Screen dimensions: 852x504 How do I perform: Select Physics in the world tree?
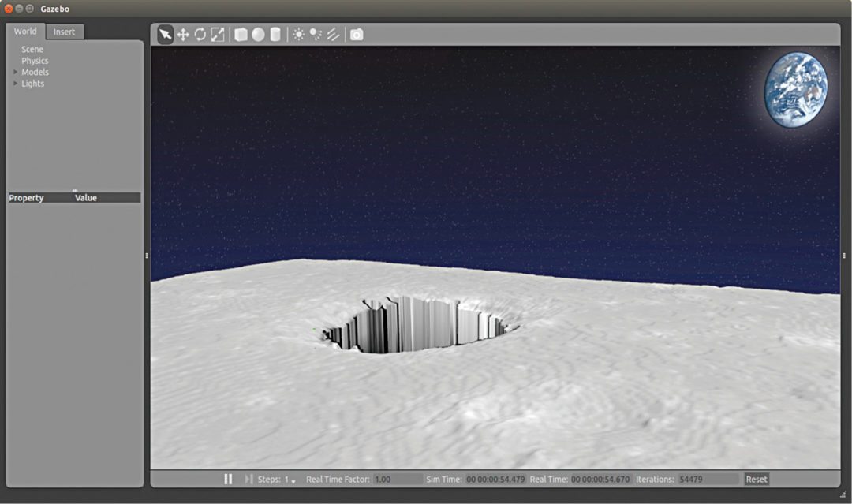(x=35, y=61)
